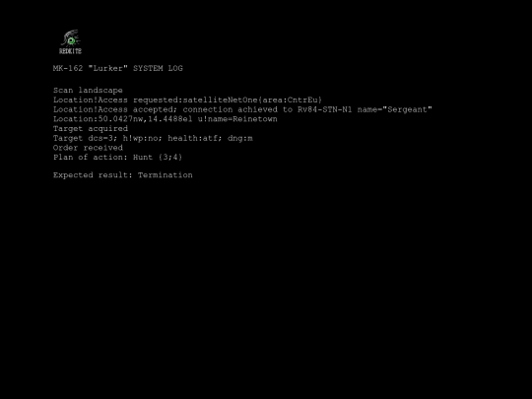532x399 pixels.
Task: Click the Access accepted connection line
Action: tap(242, 109)
